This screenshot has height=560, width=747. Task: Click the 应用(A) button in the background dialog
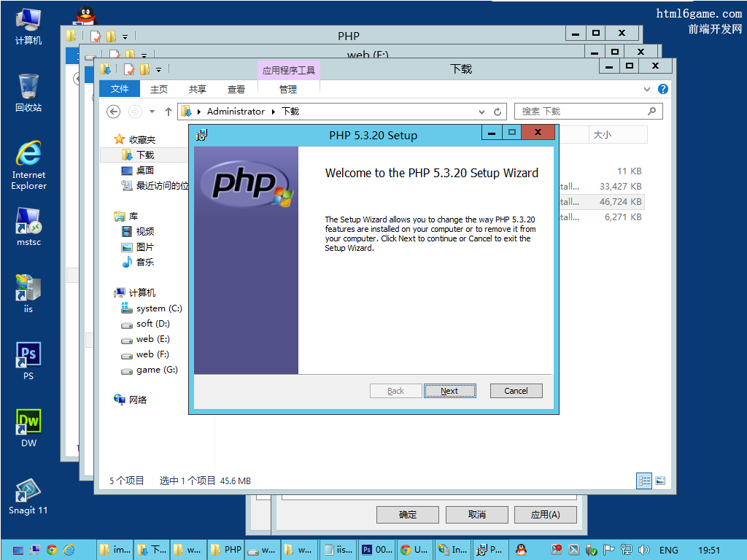[x=546, y=515]
